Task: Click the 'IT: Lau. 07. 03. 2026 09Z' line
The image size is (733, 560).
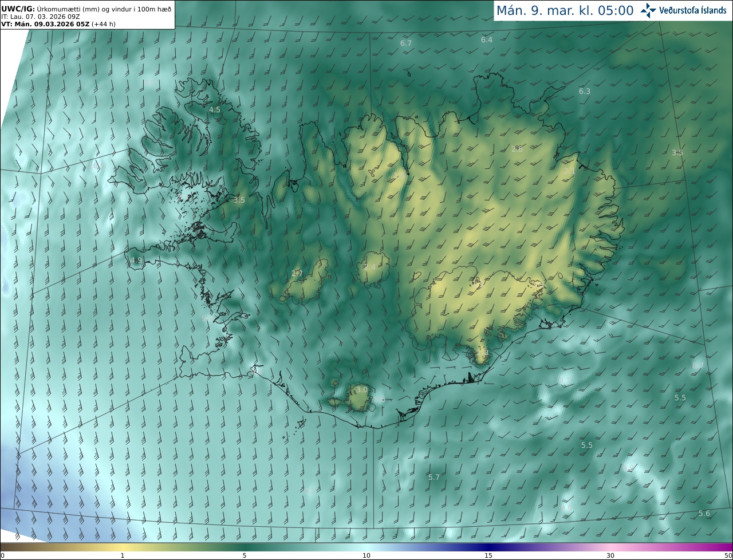Action: (40, 17)
